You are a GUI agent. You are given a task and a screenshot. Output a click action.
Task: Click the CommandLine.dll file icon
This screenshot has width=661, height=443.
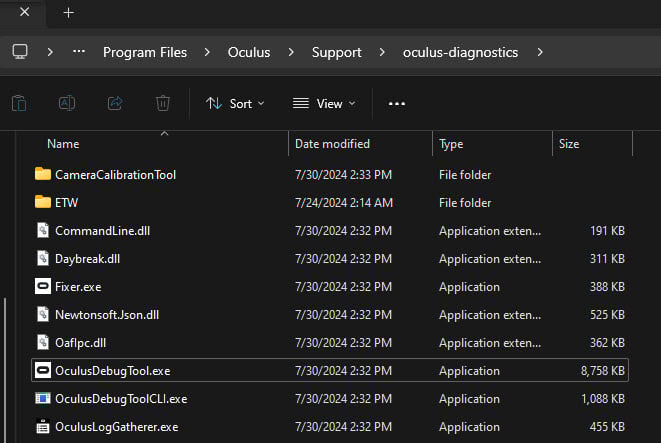43,230
